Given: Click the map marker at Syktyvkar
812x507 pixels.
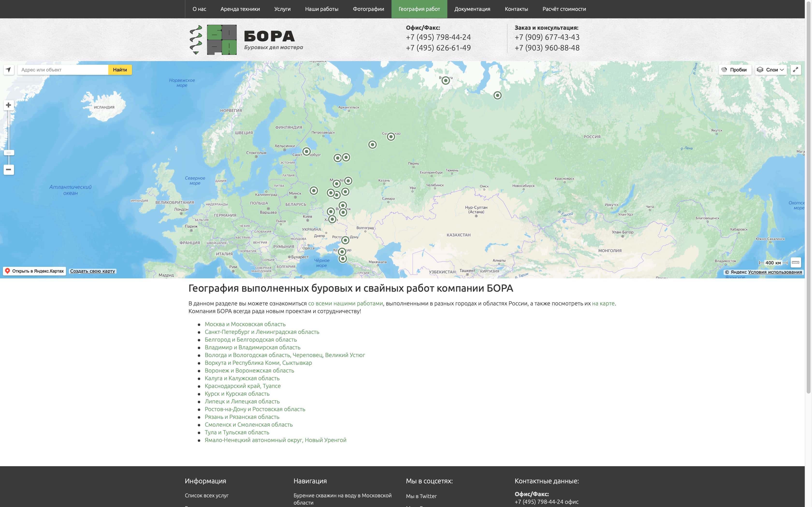Looking at the screenshot, I should coord(391,136).
